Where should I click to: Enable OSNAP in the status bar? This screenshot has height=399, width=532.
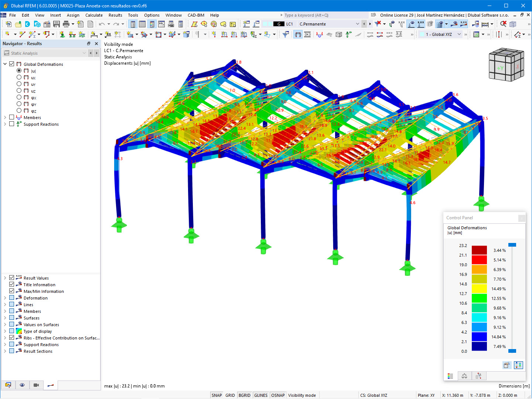(x=278, y=395)
